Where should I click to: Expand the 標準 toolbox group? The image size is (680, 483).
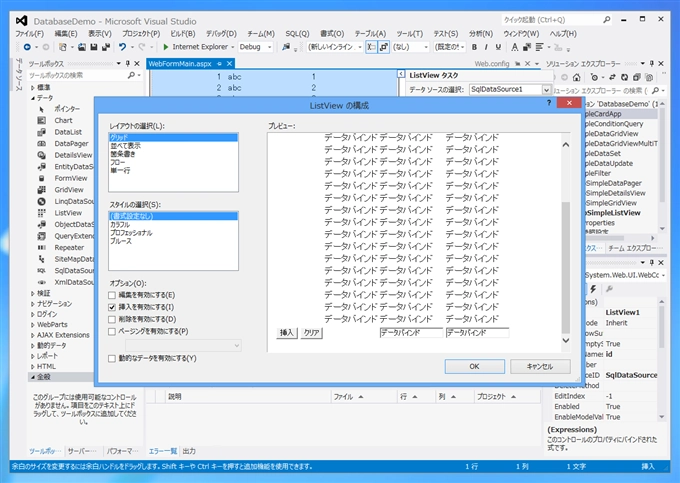click(33, 88)
